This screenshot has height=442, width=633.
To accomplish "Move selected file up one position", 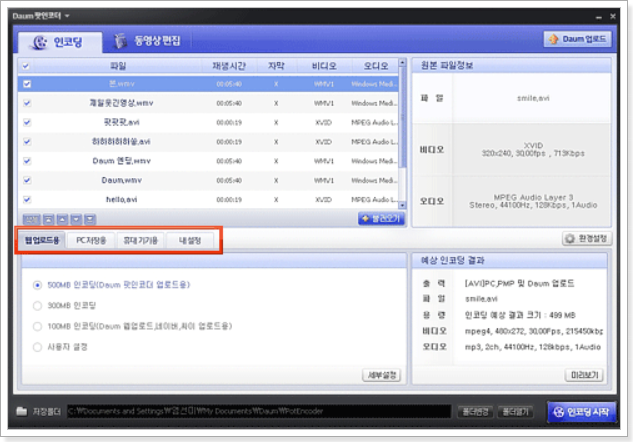I will (62, 219).
